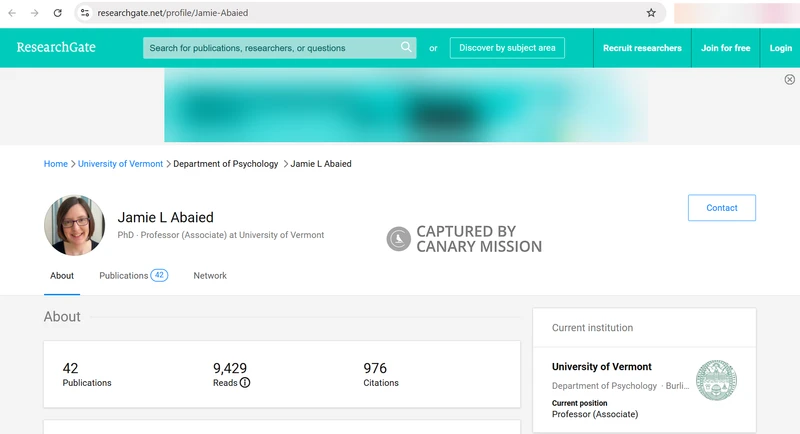
Task: Click Department of Psychology breadcrumb
Action: point(226,164)
